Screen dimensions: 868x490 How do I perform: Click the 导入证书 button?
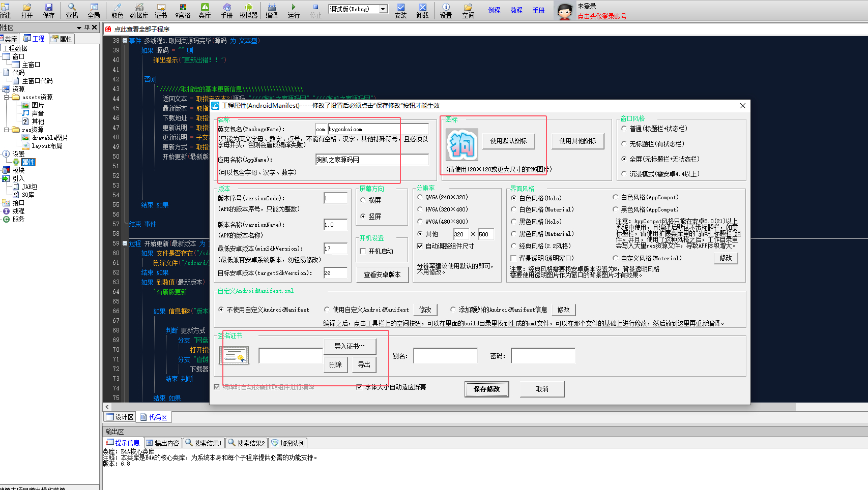(350, 346)
